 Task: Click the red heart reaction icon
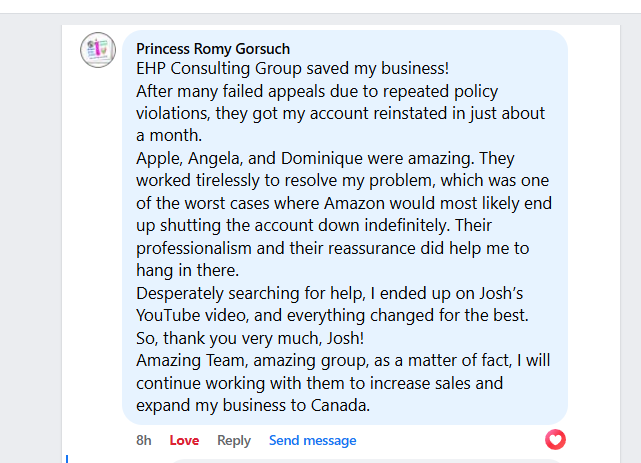pos(555,439)
